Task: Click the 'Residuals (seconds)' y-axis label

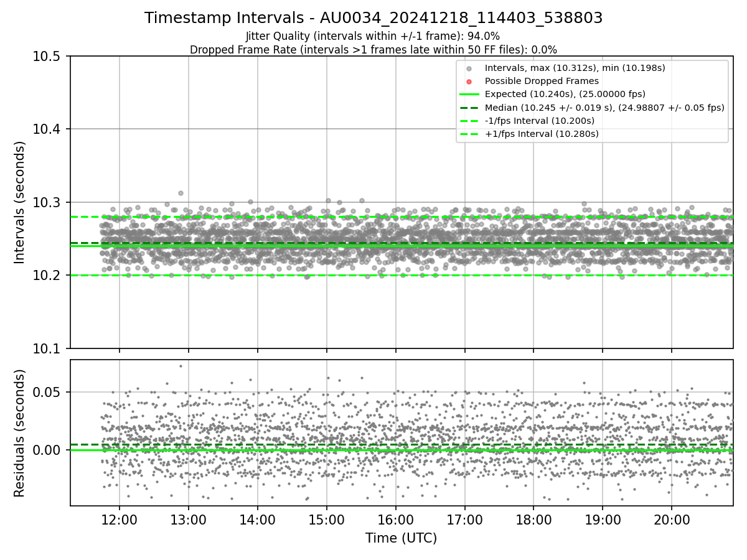Action: 20,433
